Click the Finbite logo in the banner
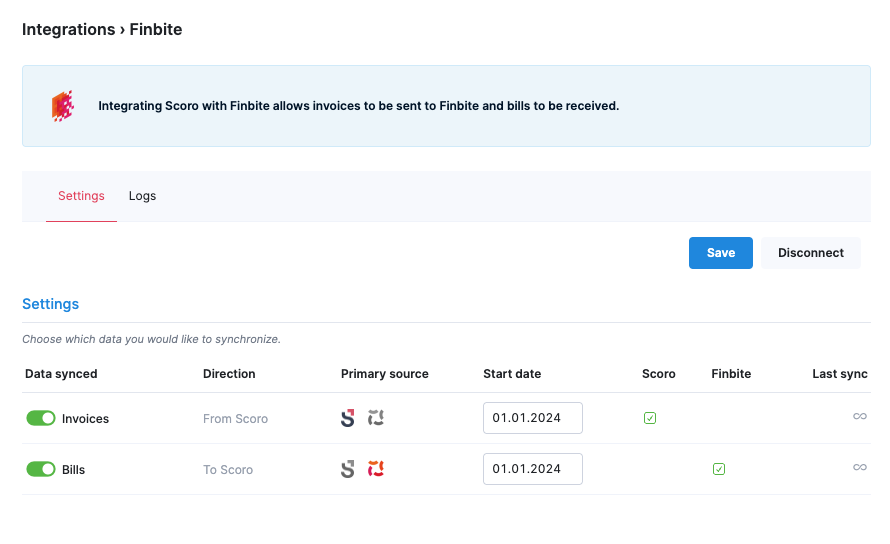890x544 pixels. click(x=63, y=106)
